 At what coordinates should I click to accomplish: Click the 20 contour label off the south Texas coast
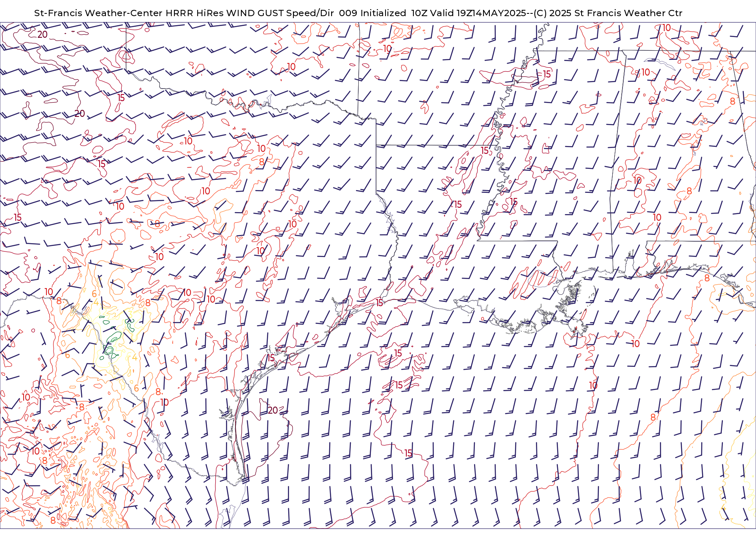point(273,410)
